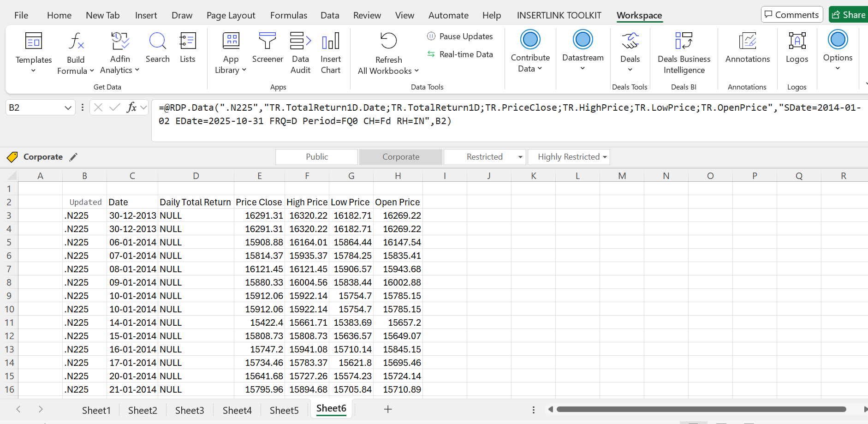This screenshot has height=424, width=868.
Task: Pause Updates for real-time data
Action: (460, 36)
